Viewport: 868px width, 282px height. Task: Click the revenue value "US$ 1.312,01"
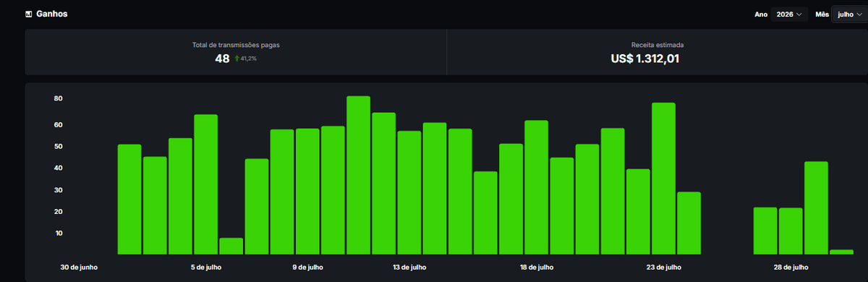[645, 59]
